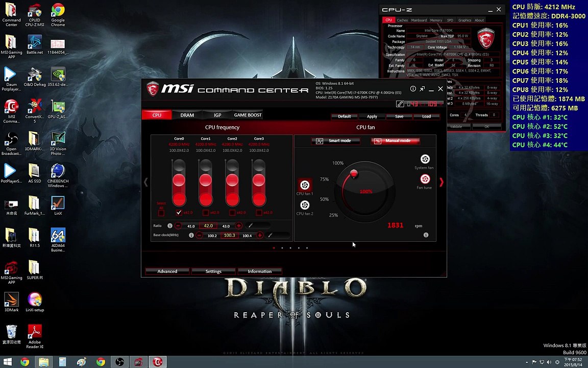Screen dimensions: 588x368
Task: Click the fan speed dial knob
Action: coord(353,173)
